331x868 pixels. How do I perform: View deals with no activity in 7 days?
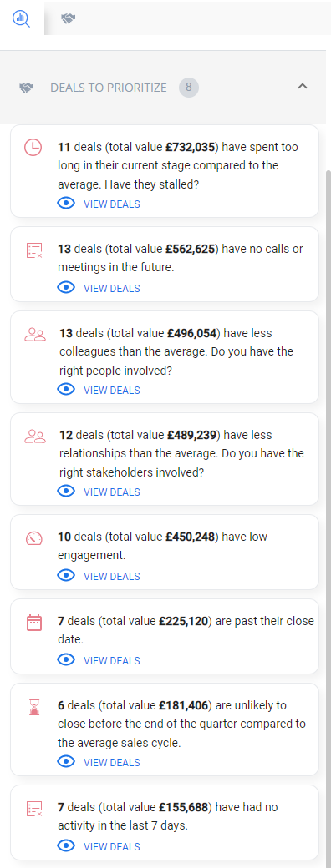pyautogui.click(x=111, y=846)
